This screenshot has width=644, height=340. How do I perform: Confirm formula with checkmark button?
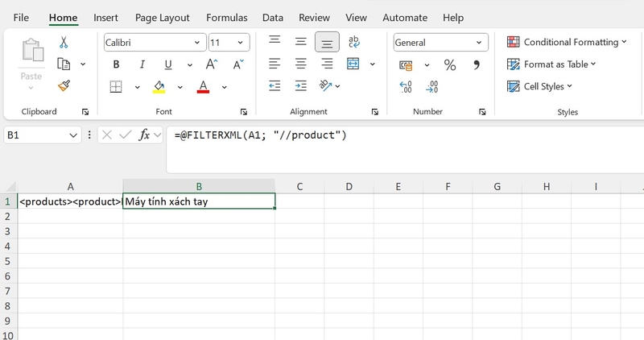pos(126,135)
